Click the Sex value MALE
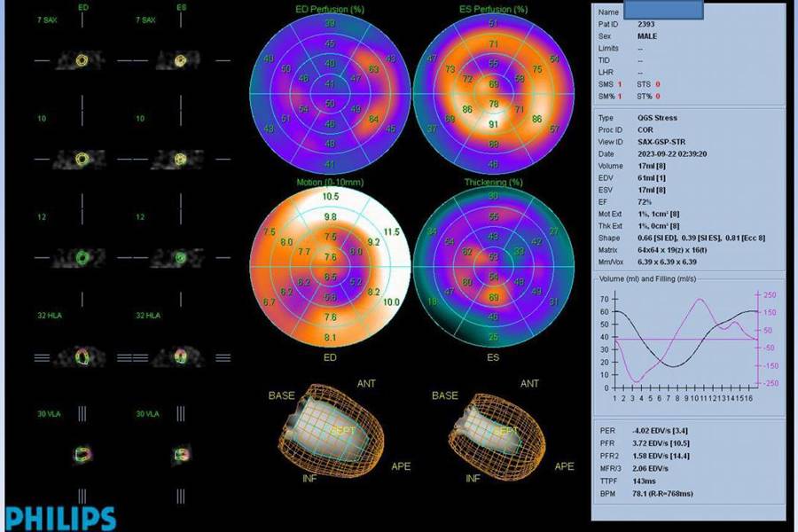798x532 pixels. tap(647, 36)
